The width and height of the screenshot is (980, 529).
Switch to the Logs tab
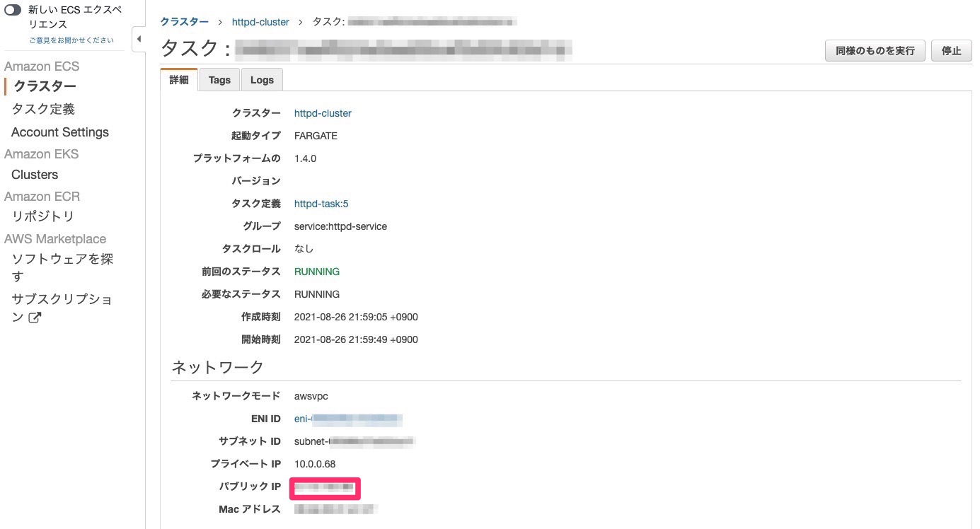[262, 79]
